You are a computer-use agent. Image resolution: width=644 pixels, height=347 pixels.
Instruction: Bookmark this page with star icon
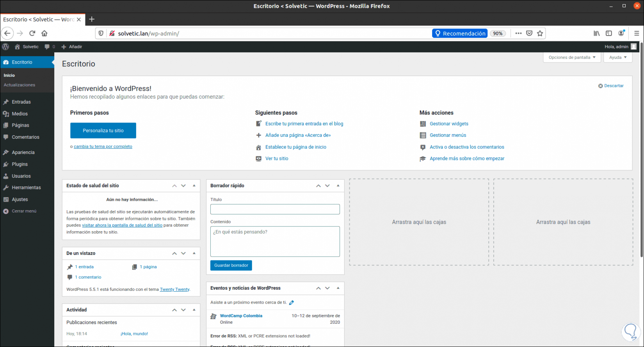(540, 34)
